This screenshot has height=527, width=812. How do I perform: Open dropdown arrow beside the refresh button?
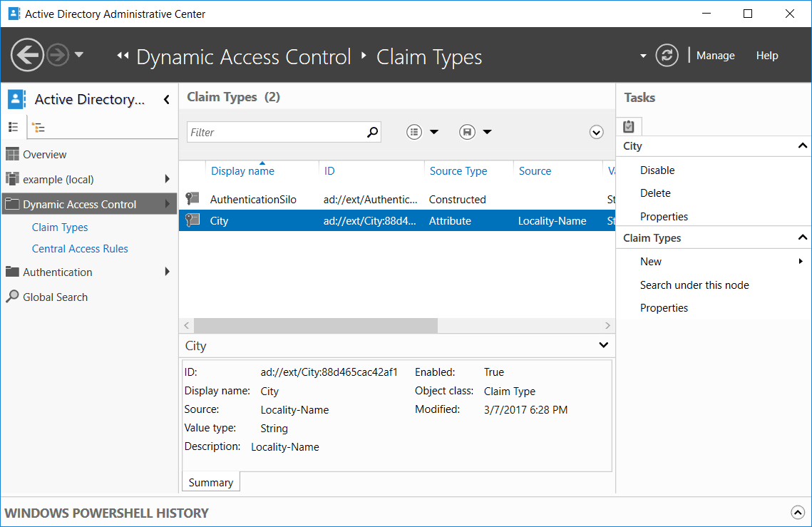click(643, 56)
